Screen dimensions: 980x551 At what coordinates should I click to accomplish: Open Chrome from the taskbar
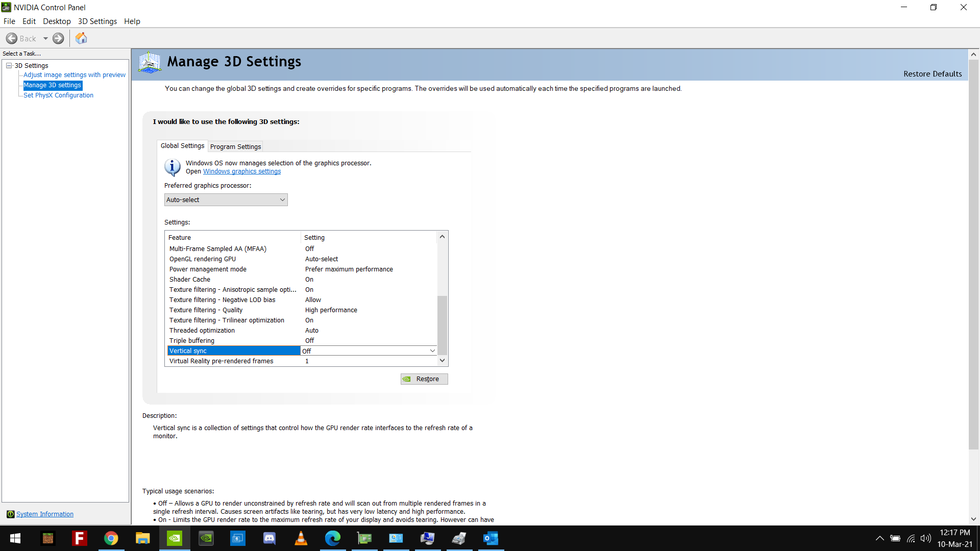click(111, 538)
